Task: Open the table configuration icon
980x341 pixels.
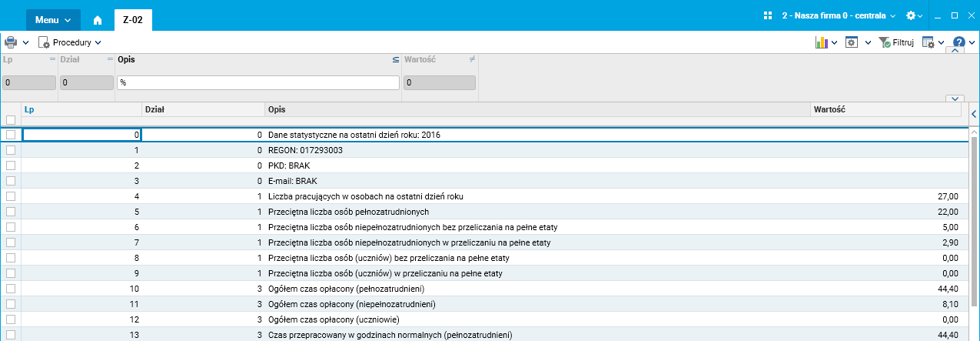Action: tap(928, 42)
